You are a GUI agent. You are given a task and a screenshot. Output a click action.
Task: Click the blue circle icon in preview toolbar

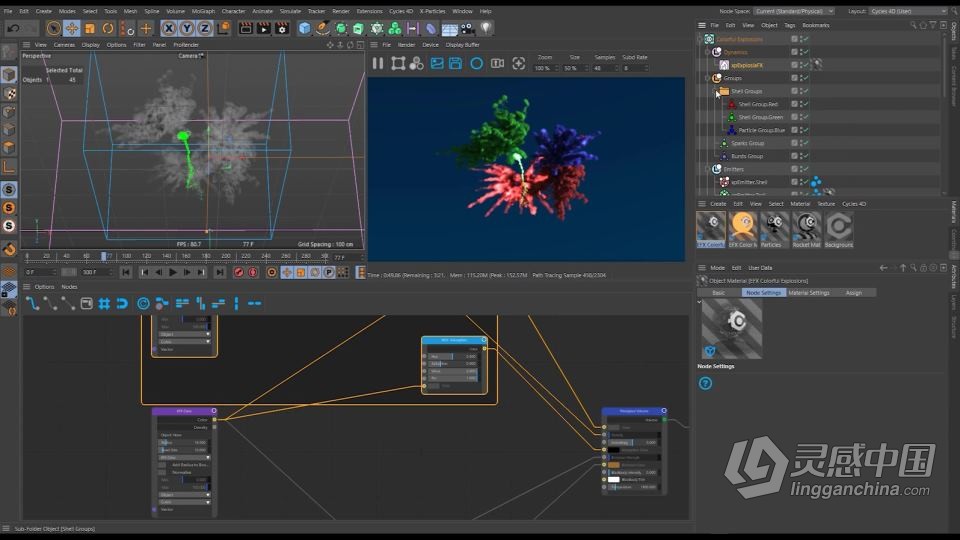tap(476, 64)
